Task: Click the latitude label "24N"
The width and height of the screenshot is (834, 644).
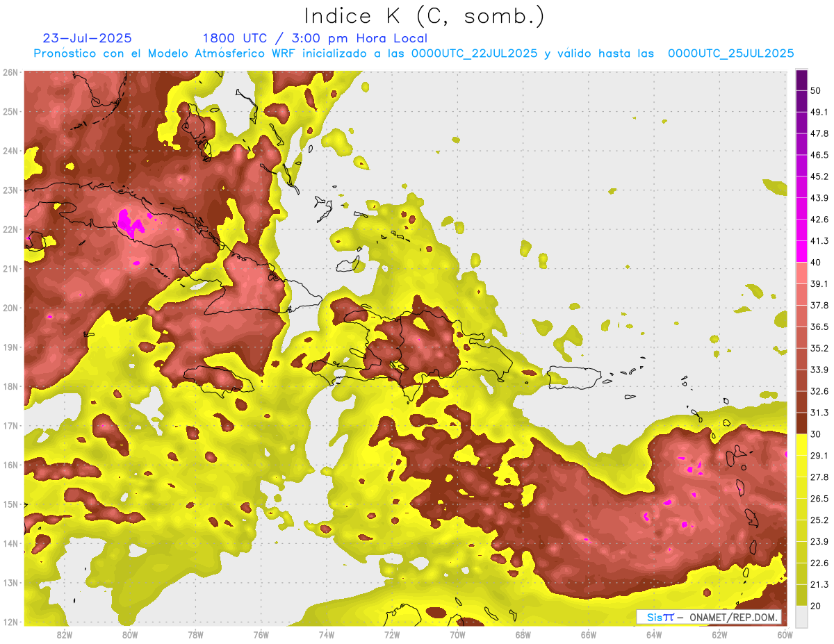Action: click(10, 151)
